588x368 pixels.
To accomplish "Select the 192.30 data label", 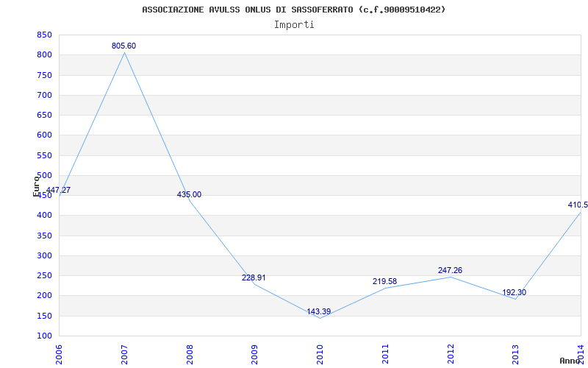I will (x=514, y=292).
